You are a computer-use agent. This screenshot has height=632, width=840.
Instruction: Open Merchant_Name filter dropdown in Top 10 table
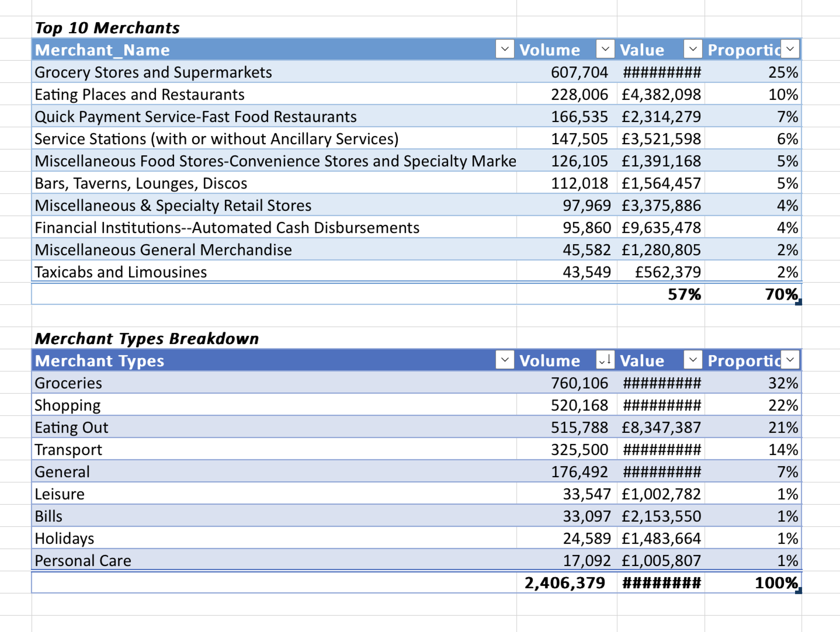[505, 49]
